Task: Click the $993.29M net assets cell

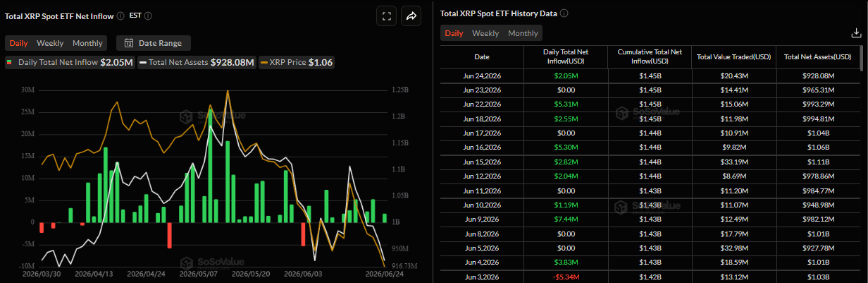Action: coord(817,104)
